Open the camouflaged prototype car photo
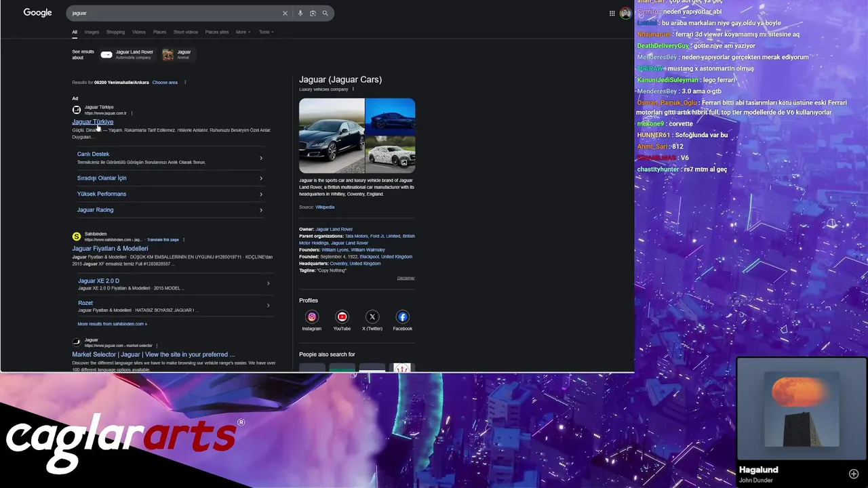 (x=391, y=155)
